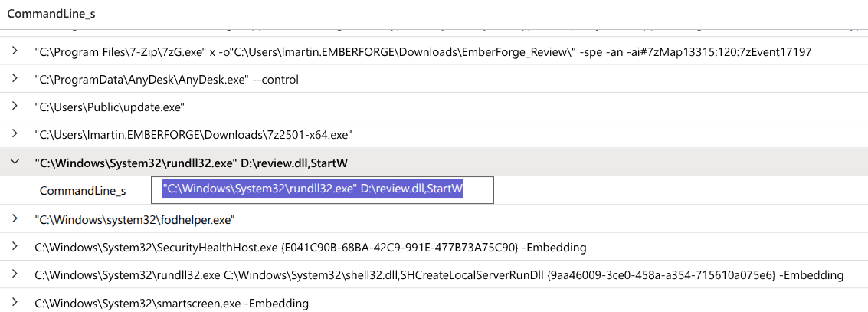This screenshot has width=868, height=312.
Task: Select the rundll32 shell32.dll command text
Action: point(439,275)
